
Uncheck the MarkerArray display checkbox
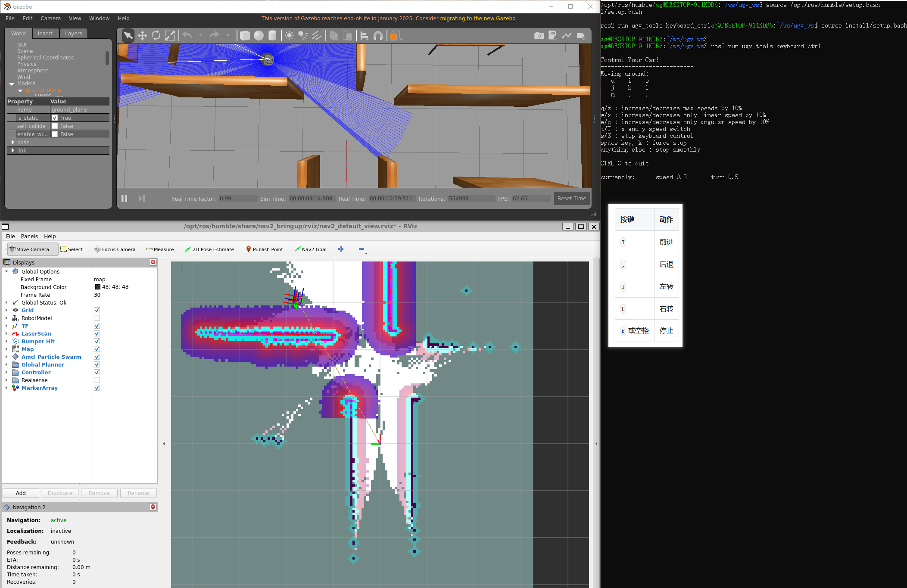coord(97,388)
